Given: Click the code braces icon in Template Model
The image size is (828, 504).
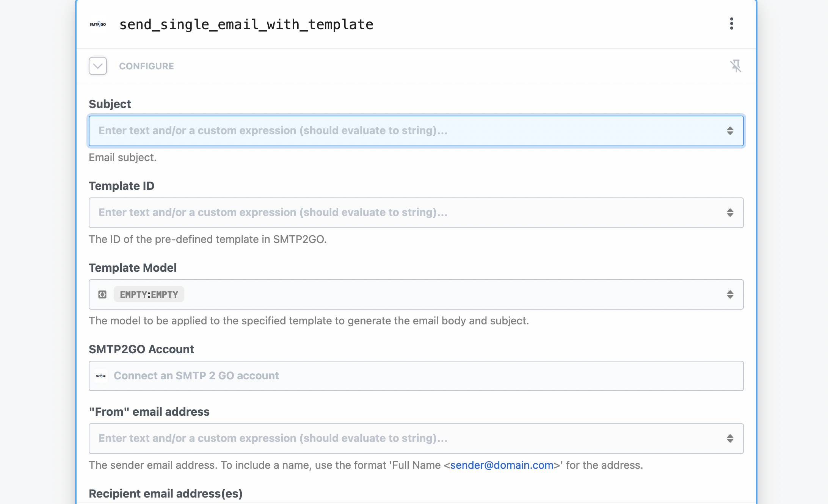Looking at the screenshot, I should (x=102, y=294).
